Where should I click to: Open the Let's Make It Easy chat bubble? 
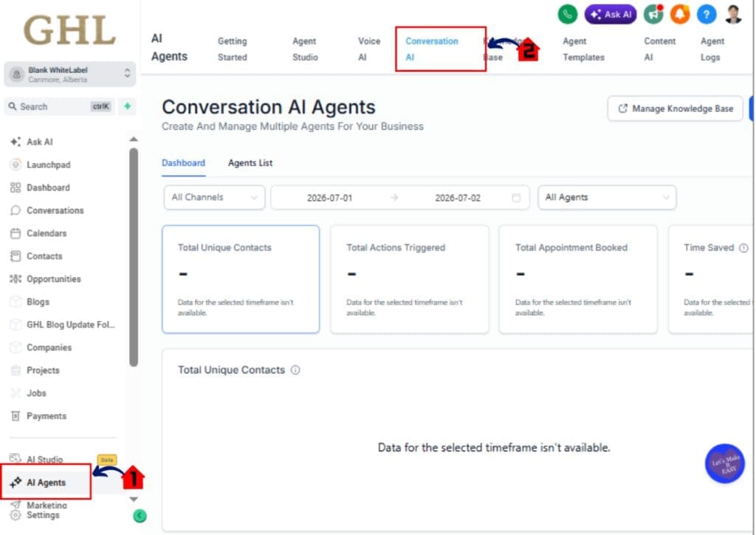click(x=725, y=463)
